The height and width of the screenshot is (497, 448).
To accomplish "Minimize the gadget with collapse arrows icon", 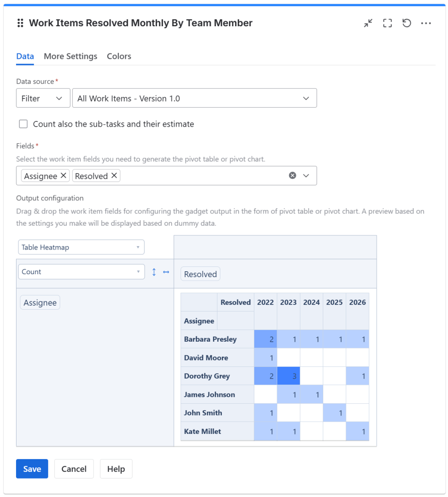I will pos(368,23).
